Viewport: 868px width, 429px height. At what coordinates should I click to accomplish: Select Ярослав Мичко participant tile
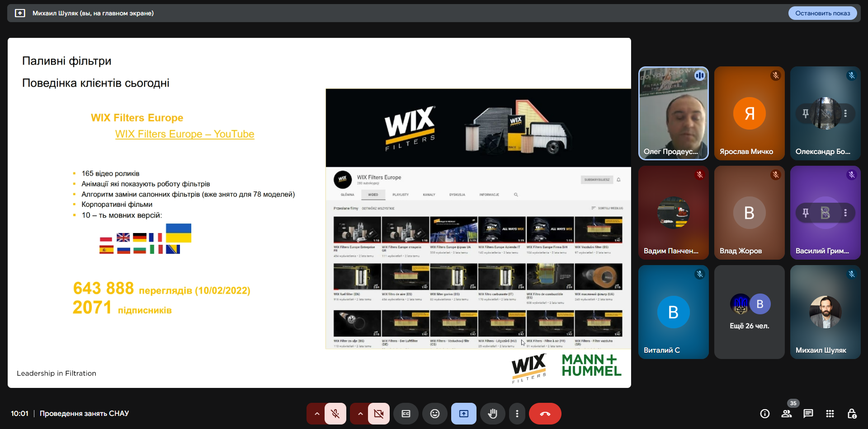750,113
